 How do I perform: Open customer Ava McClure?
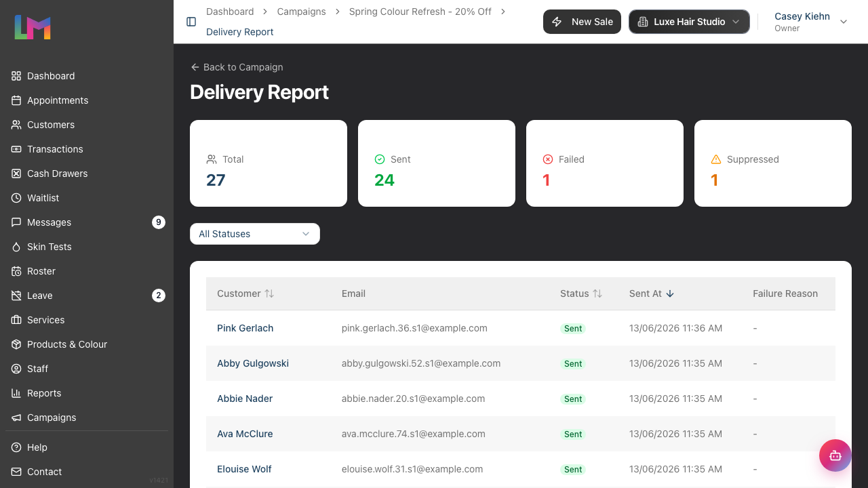[x=245, y=434]
